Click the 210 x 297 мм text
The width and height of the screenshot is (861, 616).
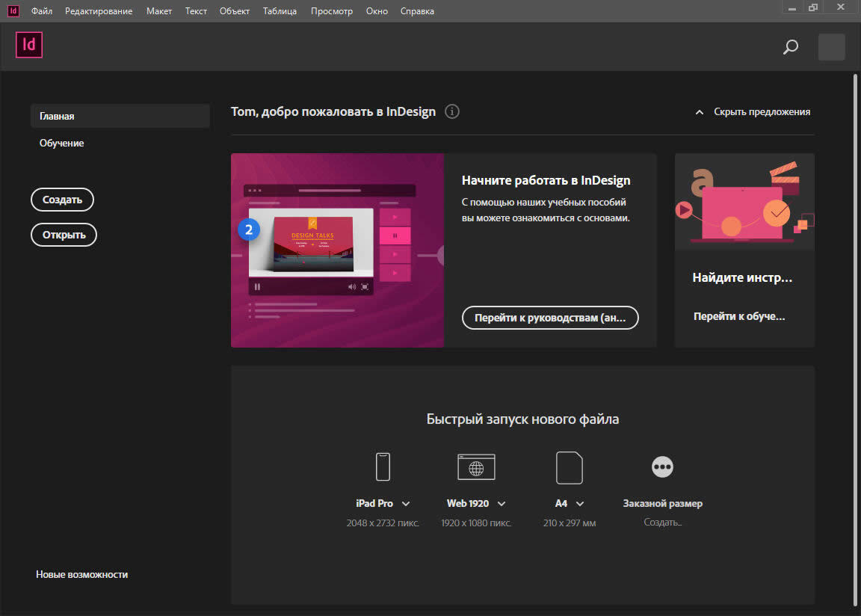[570, 523]
